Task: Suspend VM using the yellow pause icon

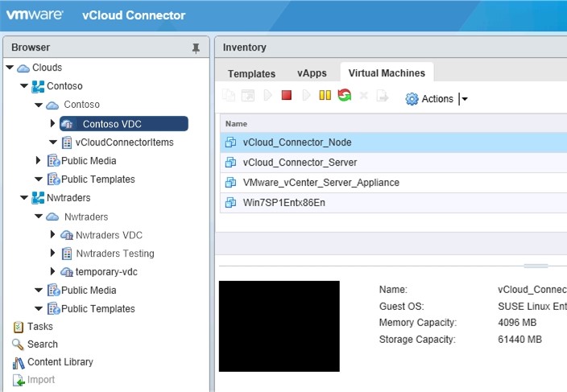Action: [325, 95]
